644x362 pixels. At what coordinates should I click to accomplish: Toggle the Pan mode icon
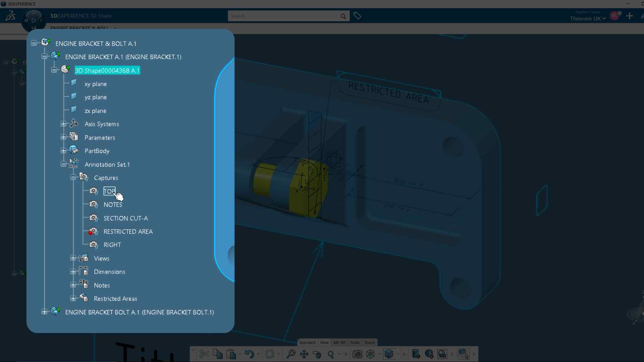coord(304,354)
